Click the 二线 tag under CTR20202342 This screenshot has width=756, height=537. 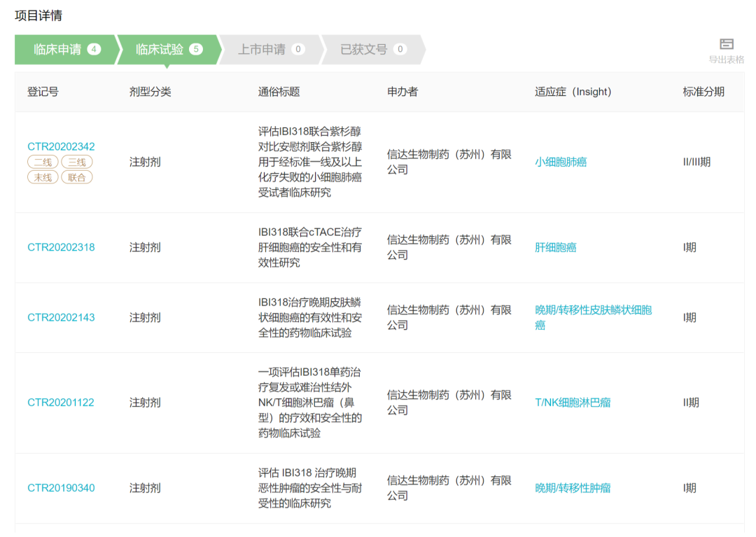tap(43, 162)
